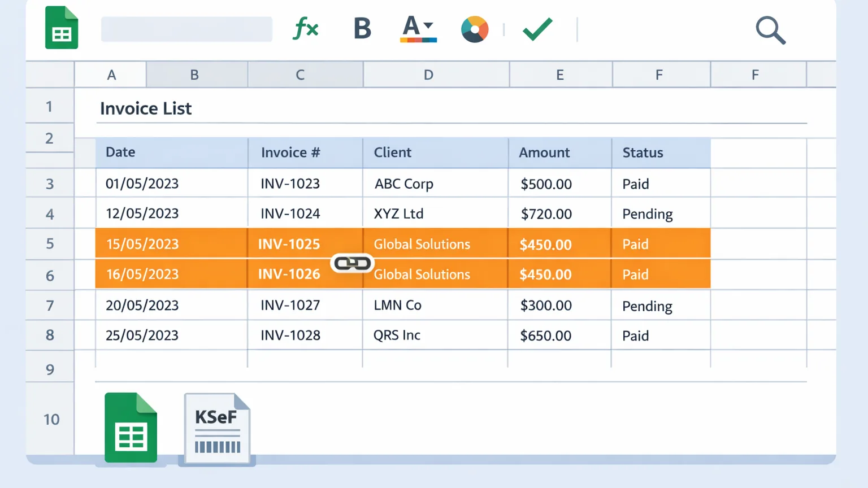The height and width of the screenshot is (488, 868).
Task: Click the Status column header cell
Action: pos(661,152)
